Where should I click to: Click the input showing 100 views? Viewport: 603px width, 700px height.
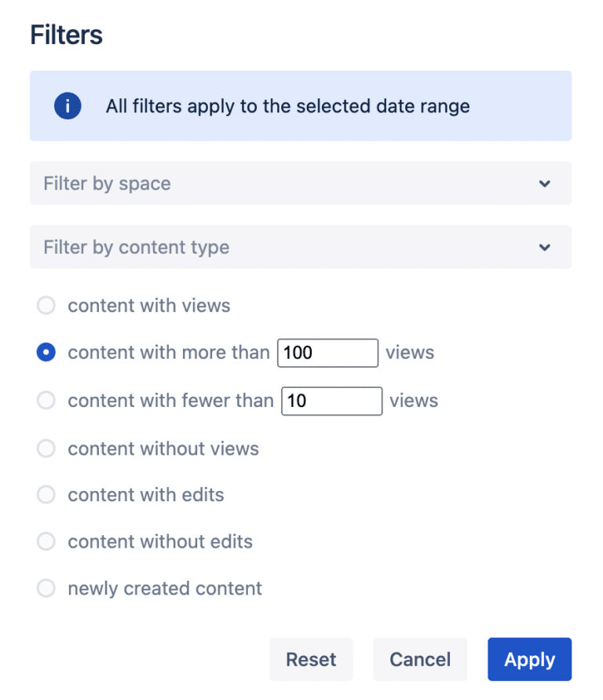tap(327, 353)
